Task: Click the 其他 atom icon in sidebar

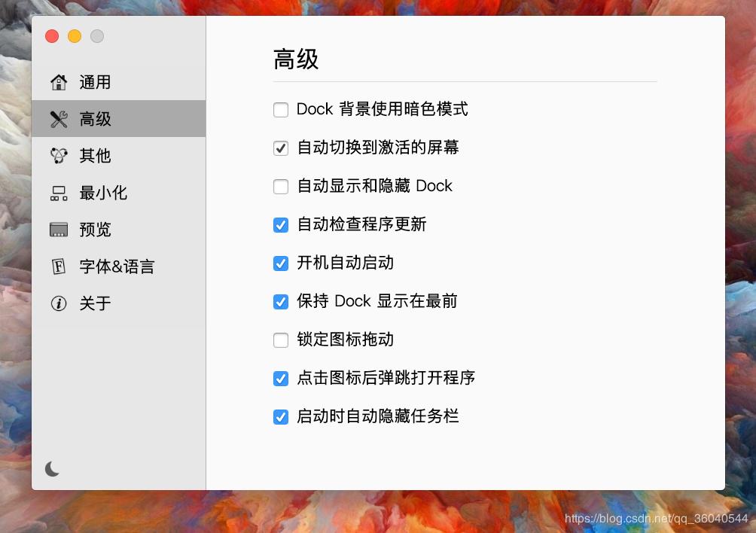Action: click(x=59, y=156)
